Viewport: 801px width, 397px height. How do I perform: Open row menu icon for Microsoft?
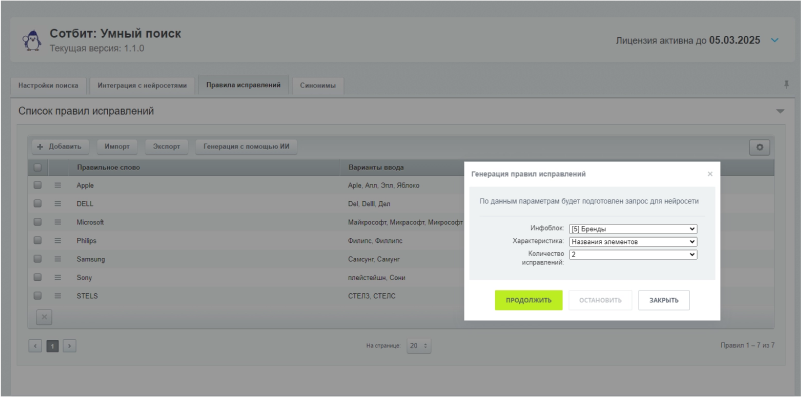point(58,222)
